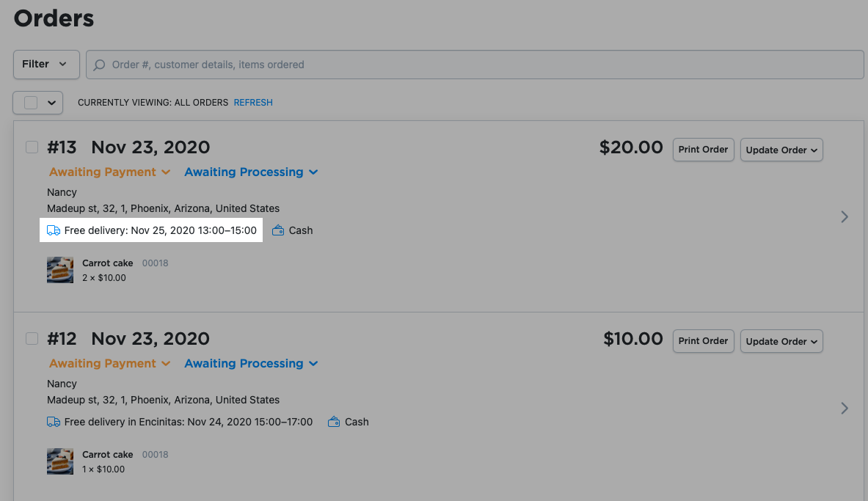This screenshot has height=501, width=868.
Task: Click delivery truck icon on order #13
Action: tap(54, 230)
